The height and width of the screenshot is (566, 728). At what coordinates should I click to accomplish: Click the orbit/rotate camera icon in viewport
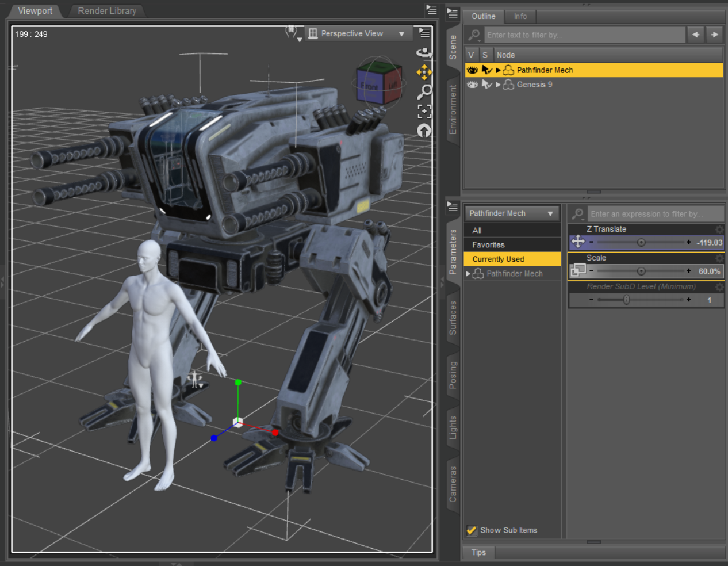pos(424,53)
